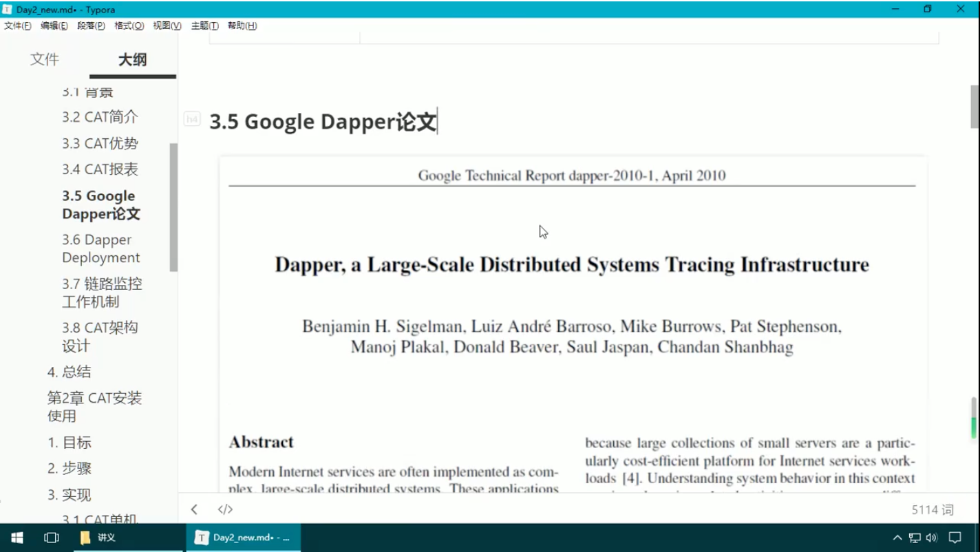Show hidden system tray icons
Image resolution: width=980 pixels, height=552 pixels.
[x=897, y=538]
